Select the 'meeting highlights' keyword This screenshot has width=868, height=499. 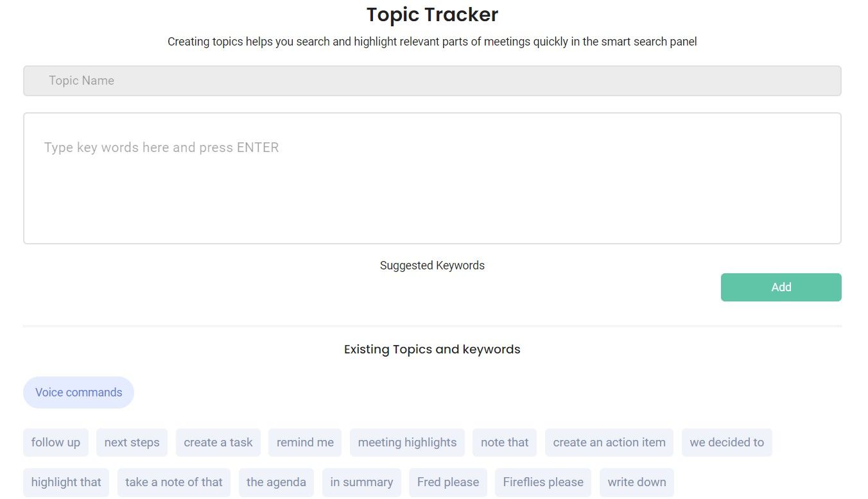click(407, 442)
